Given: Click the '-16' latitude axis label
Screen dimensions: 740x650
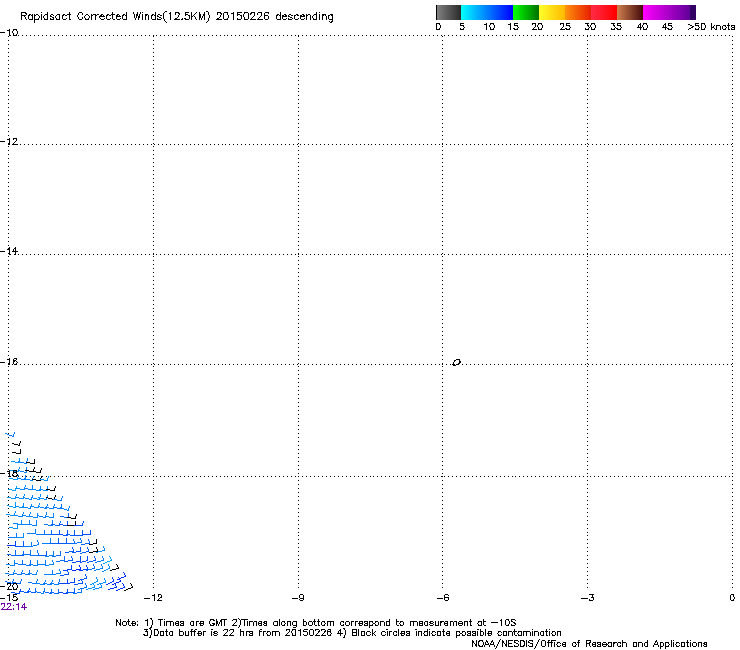Looking at the screenshot, I should click(9, 362).
